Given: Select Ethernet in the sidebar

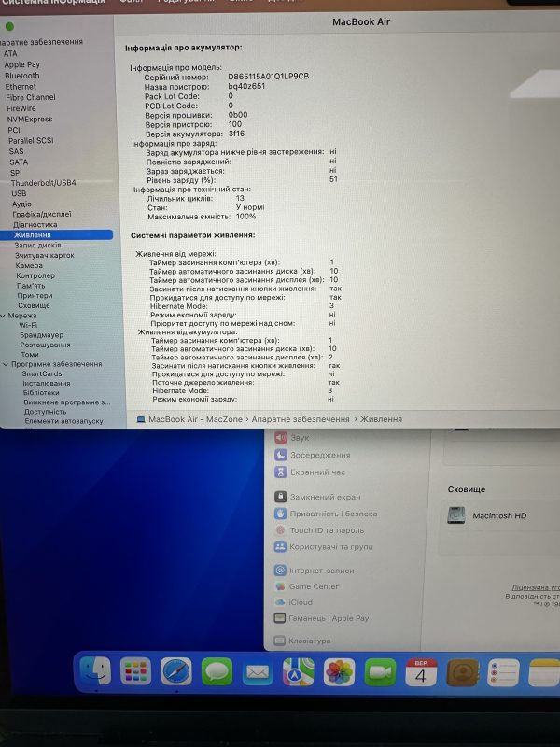Looking at the screenshot, I should point(21,87).
